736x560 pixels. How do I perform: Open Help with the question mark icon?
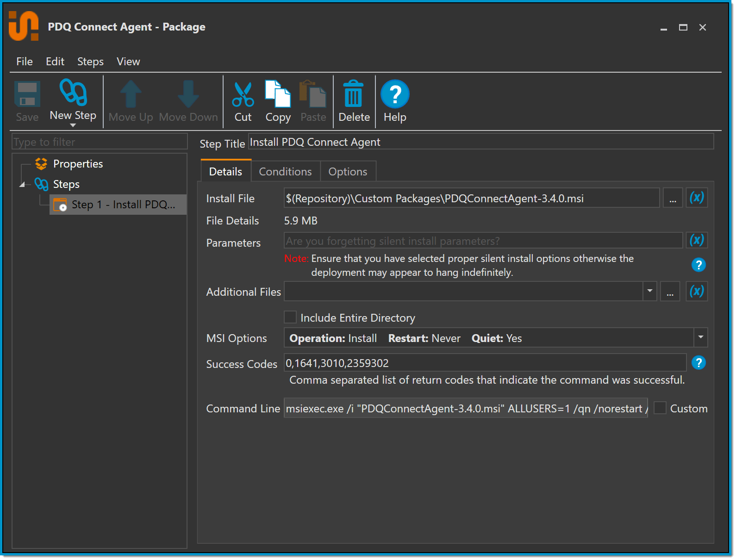coord(395,94)
